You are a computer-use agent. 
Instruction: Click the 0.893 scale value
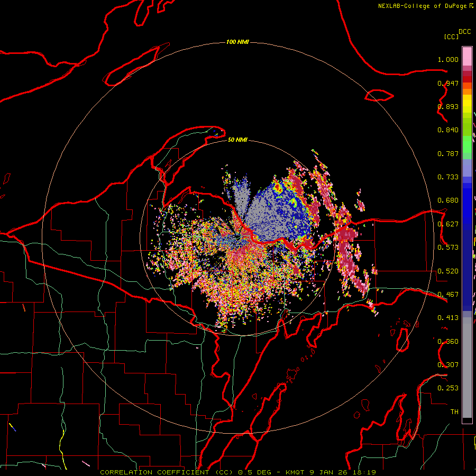[448, 106]
